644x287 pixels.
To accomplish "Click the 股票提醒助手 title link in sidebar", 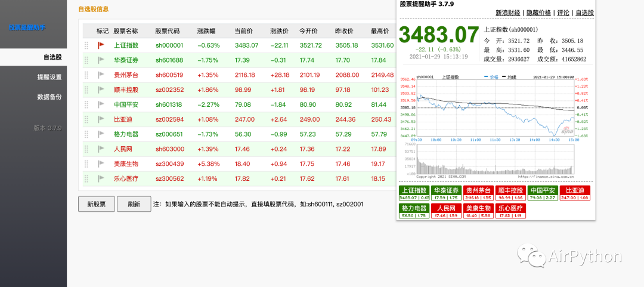I will pyautogui.click(x=27, y=27).
